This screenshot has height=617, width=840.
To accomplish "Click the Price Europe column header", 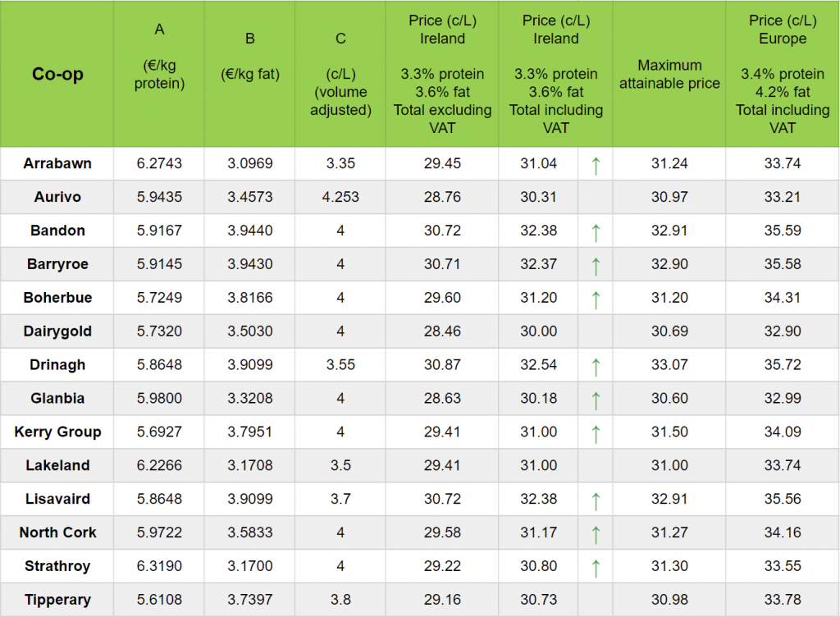I will pyautogui.click(x=782, y=75).
